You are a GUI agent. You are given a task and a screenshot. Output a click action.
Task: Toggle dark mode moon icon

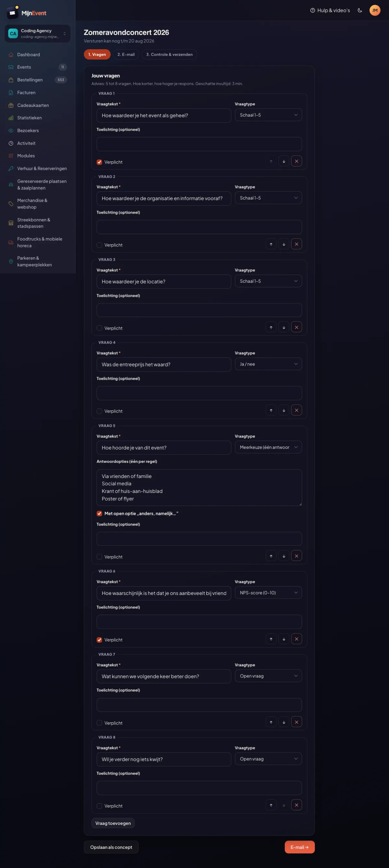[x=360, y=10]
